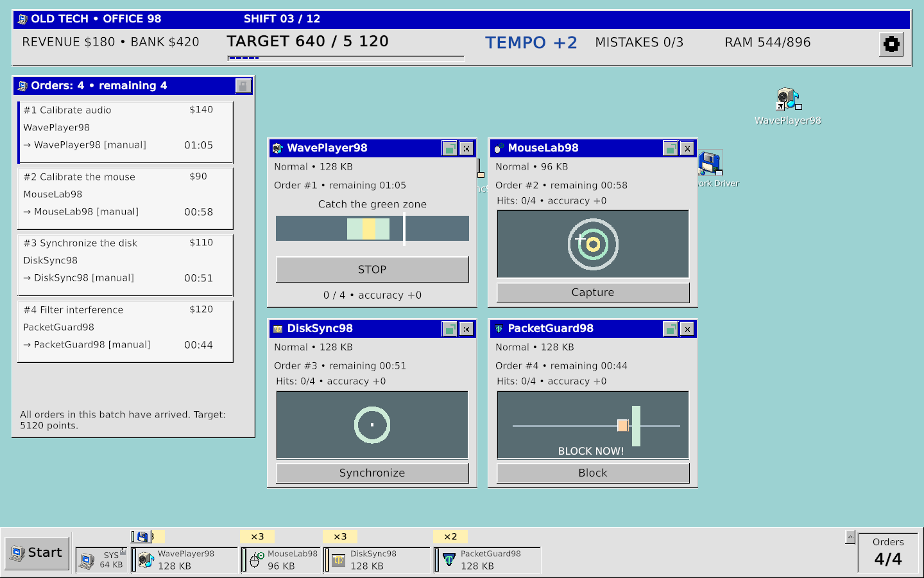
Task: Switch to DiskSync98 in taskbar
Action: [x=377, y=560]
